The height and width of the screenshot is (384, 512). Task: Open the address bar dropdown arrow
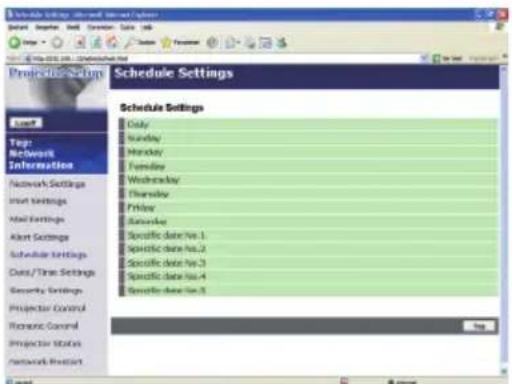[x=424, y=59]
